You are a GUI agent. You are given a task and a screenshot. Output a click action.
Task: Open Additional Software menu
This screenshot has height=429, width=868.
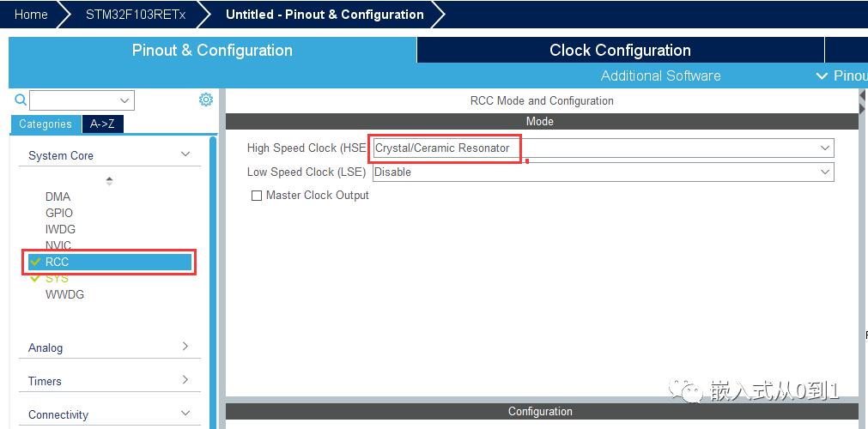661,76
